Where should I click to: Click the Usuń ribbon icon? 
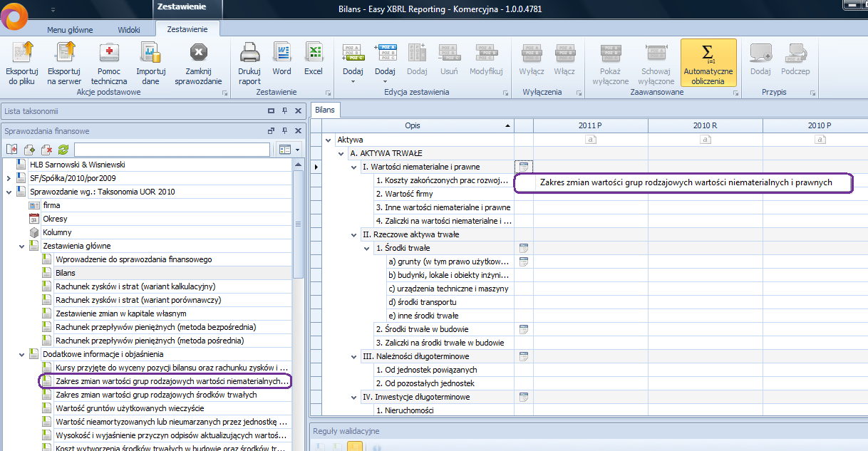[x=449, y=53]
